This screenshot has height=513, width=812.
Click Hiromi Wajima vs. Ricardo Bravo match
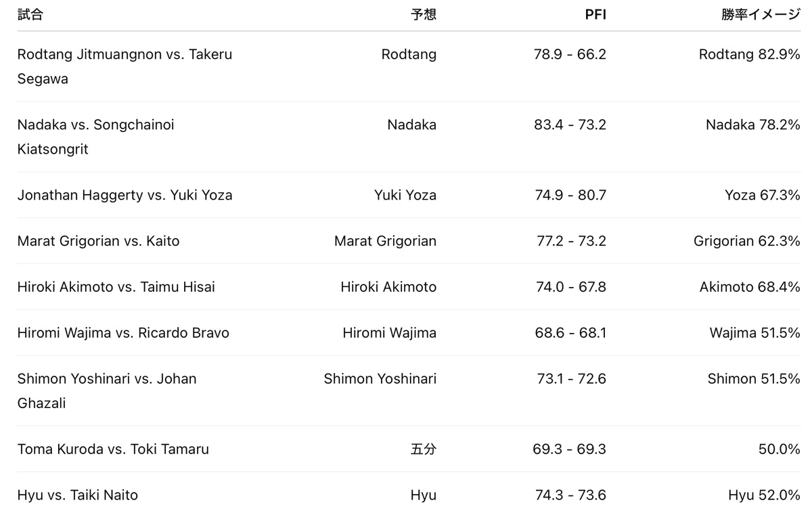123,333
